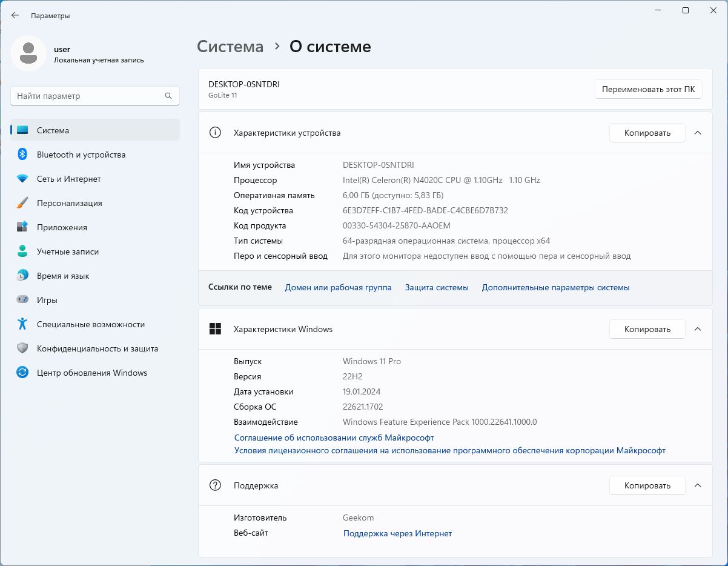Click the manufacturer value Geekom
The width and height of the screenshot is (728, 566).
tap(358, 518)
